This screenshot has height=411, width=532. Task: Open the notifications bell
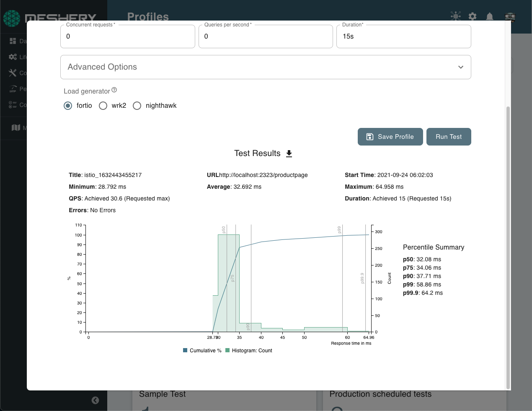coord(489,16)
